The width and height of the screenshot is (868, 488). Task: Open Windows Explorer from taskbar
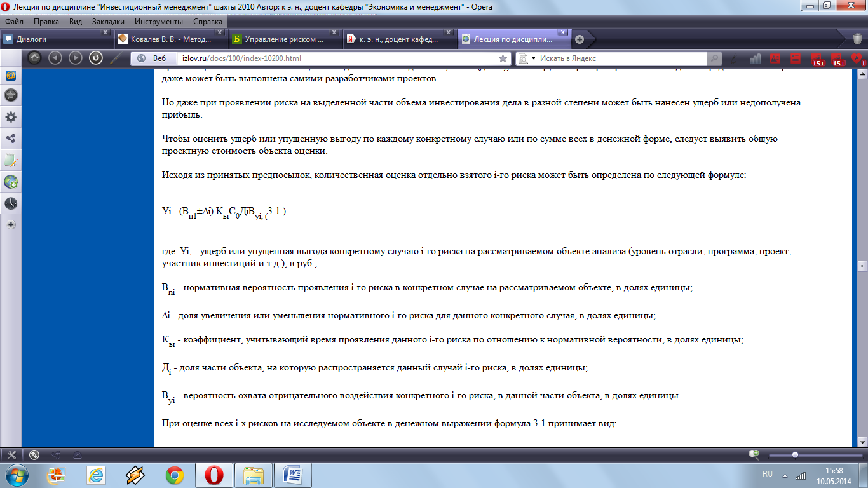coord(254,475)
